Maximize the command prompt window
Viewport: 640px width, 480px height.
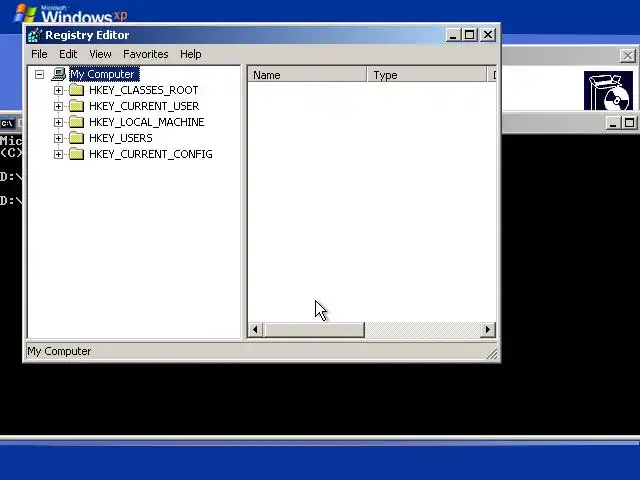click(x=629, y=123)
